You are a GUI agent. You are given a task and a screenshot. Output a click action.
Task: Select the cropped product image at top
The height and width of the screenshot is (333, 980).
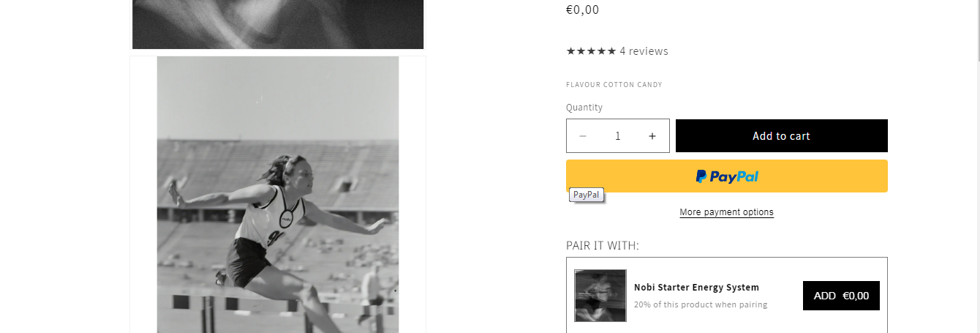click(x=278, y=24)
